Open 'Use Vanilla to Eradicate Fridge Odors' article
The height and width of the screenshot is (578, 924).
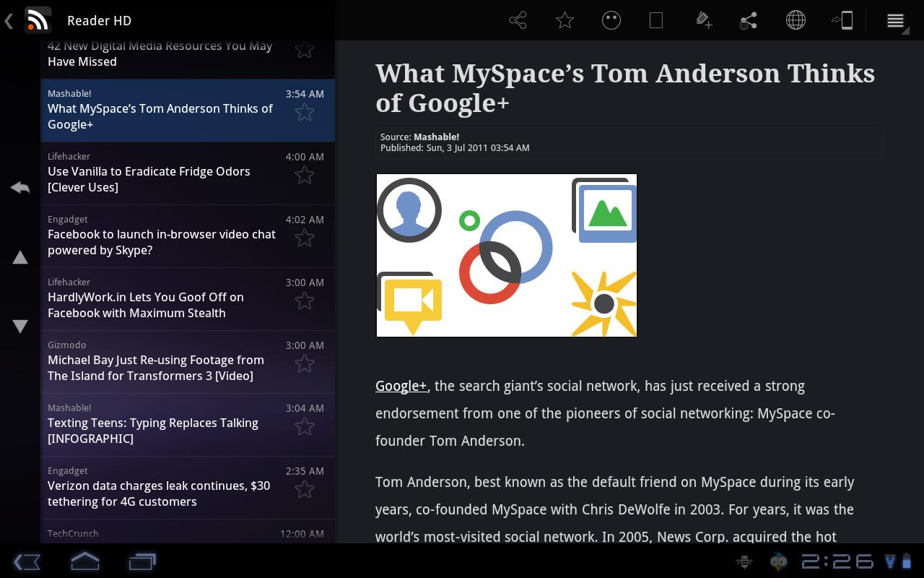(188, 173)
